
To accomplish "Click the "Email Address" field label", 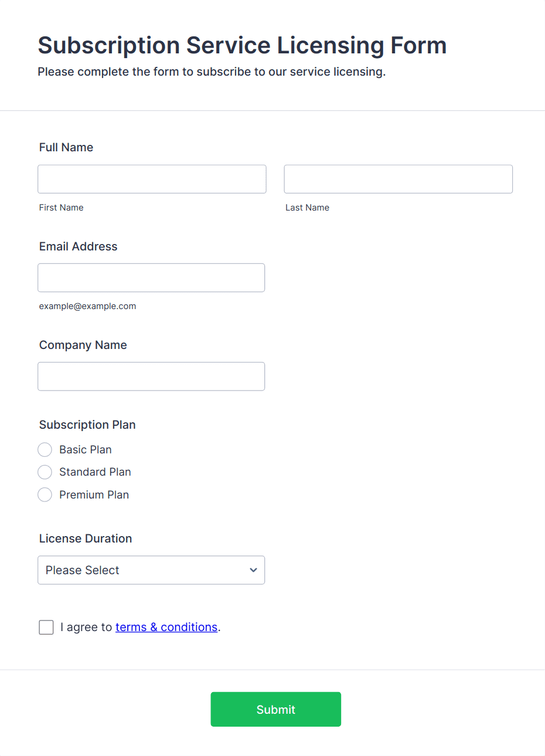I will (78, 246).
